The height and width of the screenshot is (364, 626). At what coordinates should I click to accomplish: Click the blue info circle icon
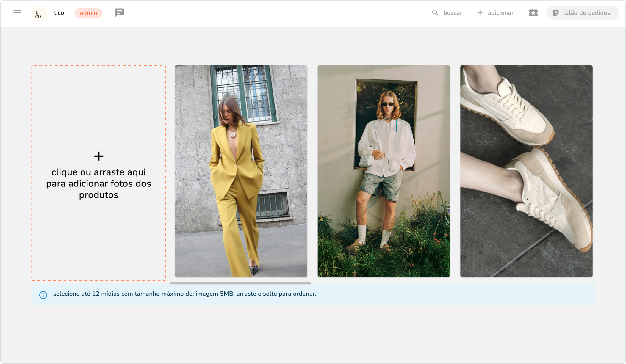click(43, 295)
